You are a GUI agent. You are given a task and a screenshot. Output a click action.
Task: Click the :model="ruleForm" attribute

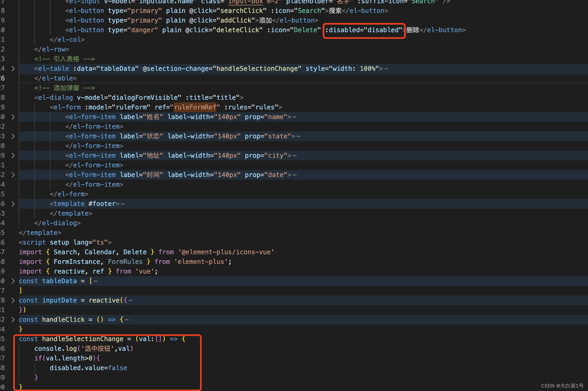[x=117, y=107]
